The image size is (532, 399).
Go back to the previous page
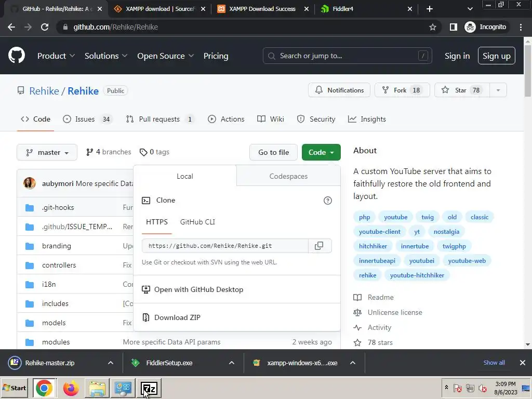[x=11, y=27]
